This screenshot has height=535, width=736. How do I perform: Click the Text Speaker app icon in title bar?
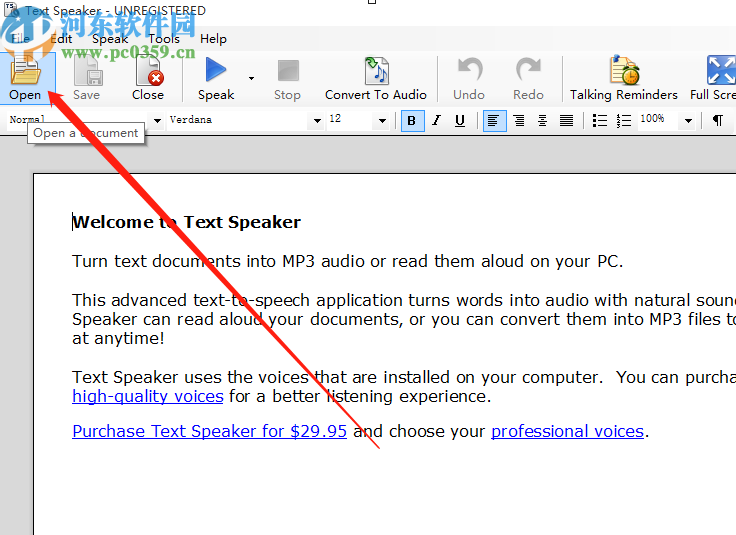click(x=11, y=9)
